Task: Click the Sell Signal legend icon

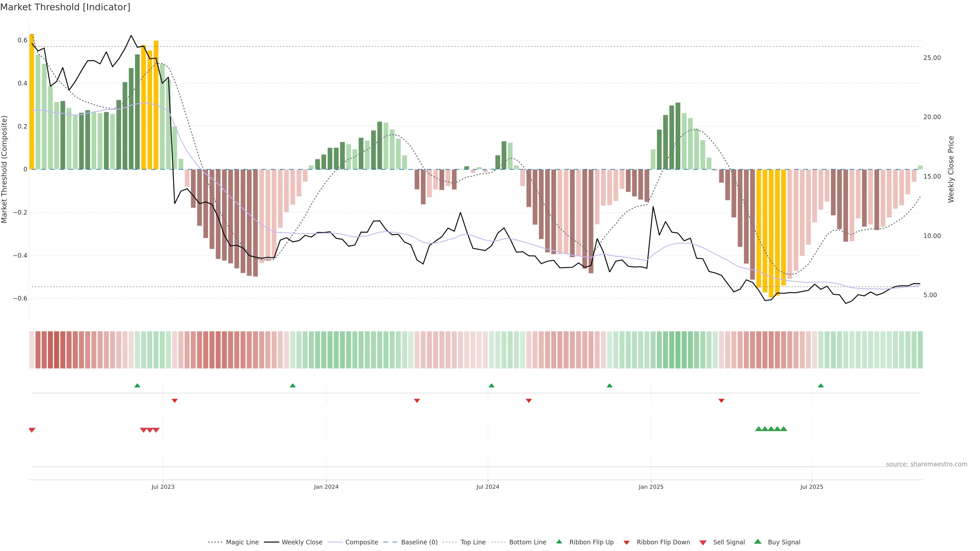Action: pyautogui.click(x=703, y=543)
